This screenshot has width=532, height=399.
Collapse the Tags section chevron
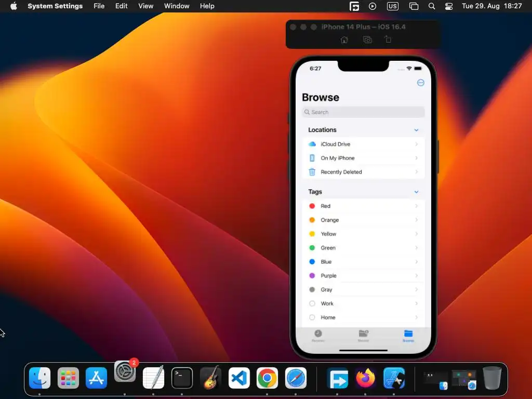pyautogui.click(x=416, y=192)
